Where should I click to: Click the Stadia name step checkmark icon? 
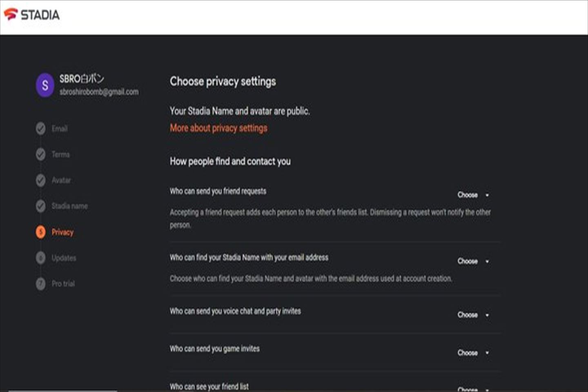[x=40, y=206]
